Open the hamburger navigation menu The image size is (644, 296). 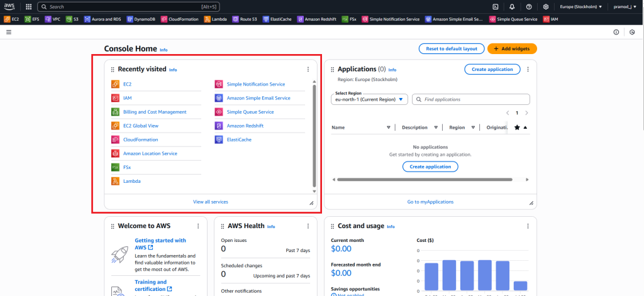(9, 32)
